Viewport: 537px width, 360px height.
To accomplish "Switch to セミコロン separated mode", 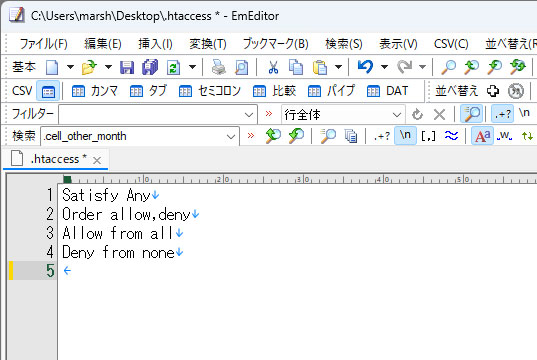I will coord(210,91).
